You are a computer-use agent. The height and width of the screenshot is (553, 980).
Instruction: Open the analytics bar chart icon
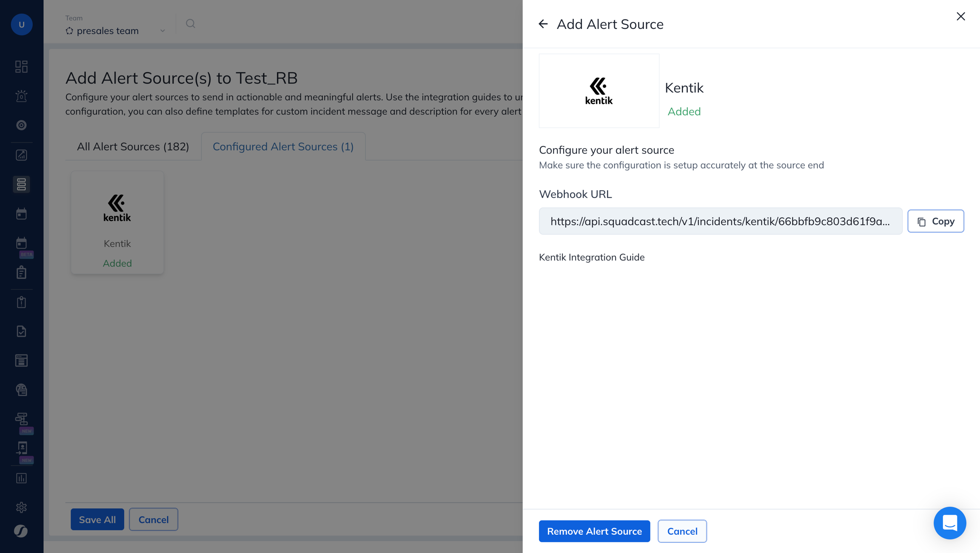(21, 478)
